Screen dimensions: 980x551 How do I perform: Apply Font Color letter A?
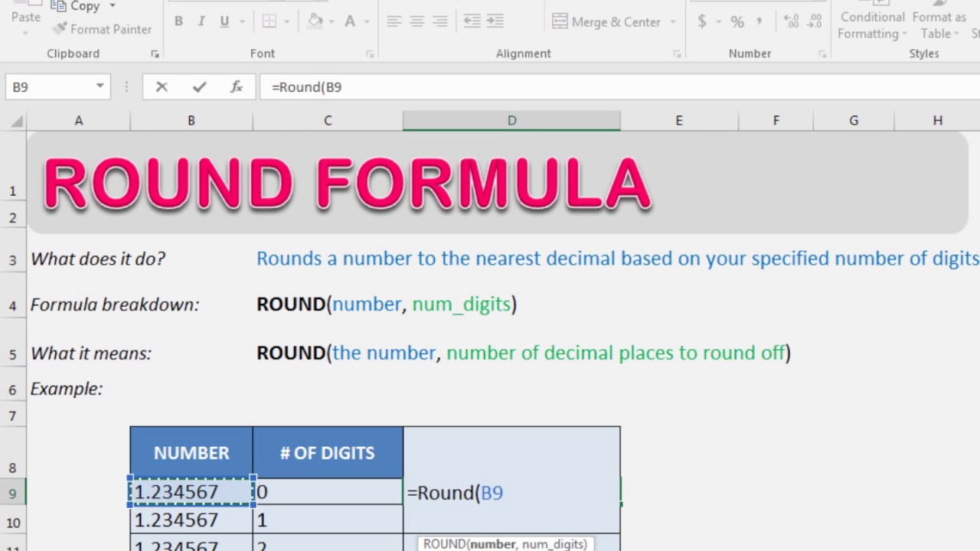(x=349, y=21)
